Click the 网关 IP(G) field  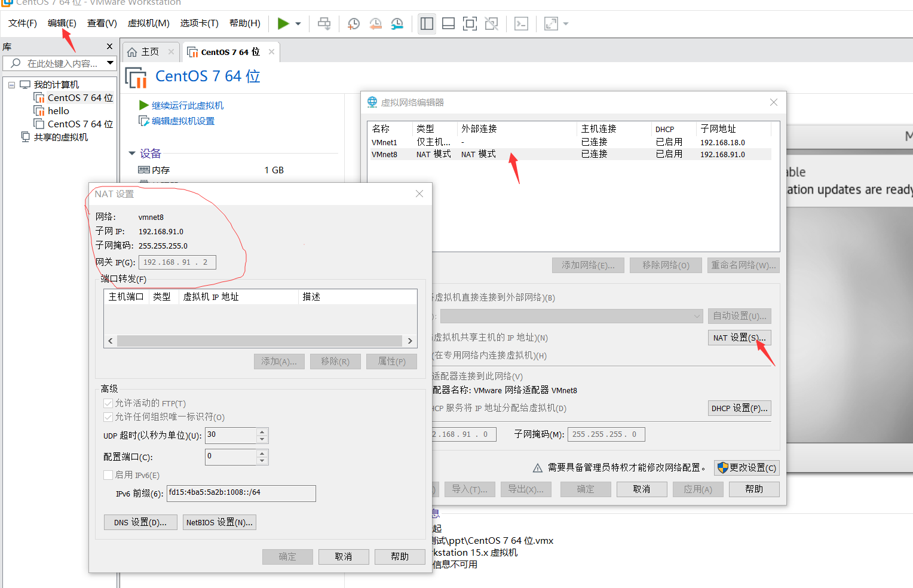pos(177,262)
